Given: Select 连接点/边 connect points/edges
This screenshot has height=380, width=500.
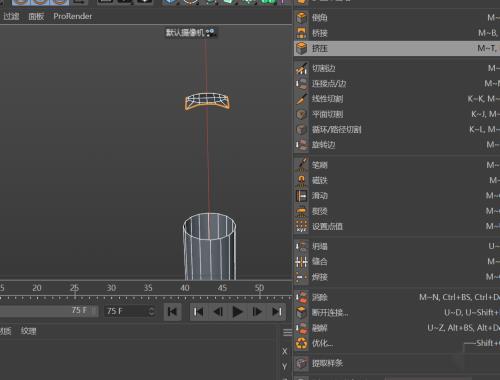Looking at the screenshot, I should pyautogui.click(x=397, y=84).
